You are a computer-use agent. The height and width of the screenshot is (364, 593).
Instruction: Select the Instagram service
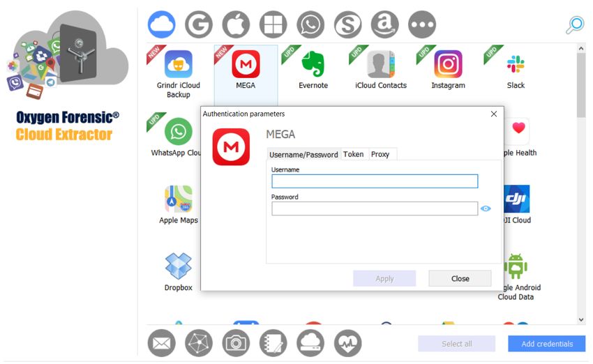448,70
